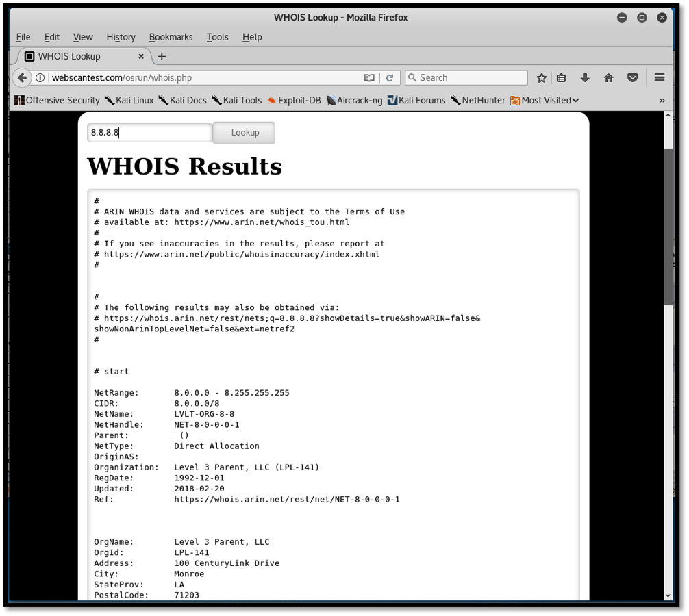
Task: Open the Tools menu
Action: coord(217,37)
